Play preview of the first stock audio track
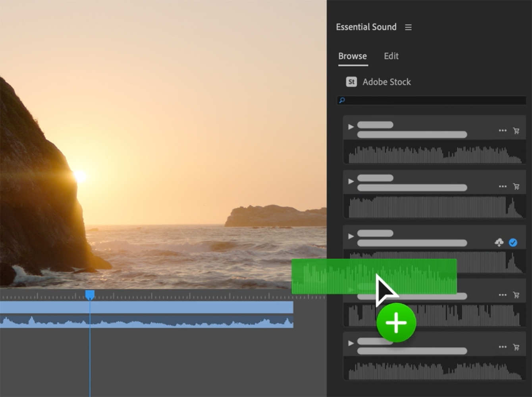The image size is (532, 397). [x=351, y=127]
